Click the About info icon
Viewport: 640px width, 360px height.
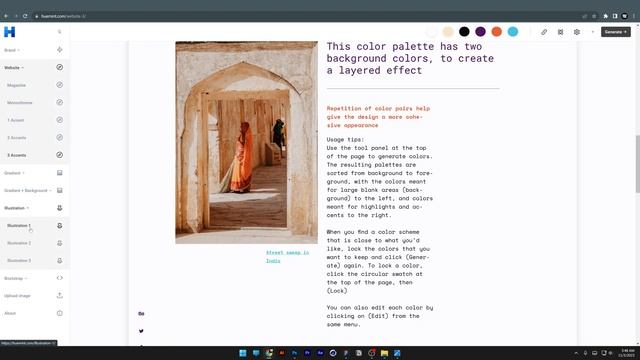coord(60,313)
